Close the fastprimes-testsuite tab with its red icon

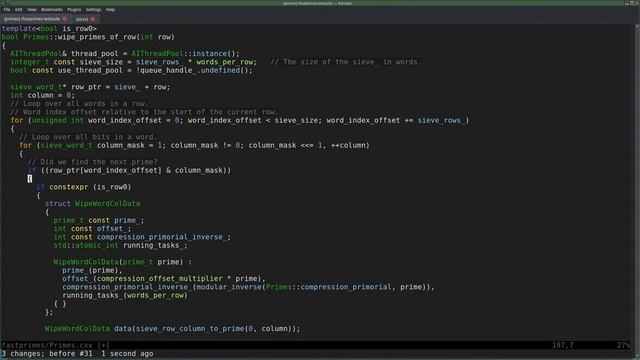tap(64, 19)
